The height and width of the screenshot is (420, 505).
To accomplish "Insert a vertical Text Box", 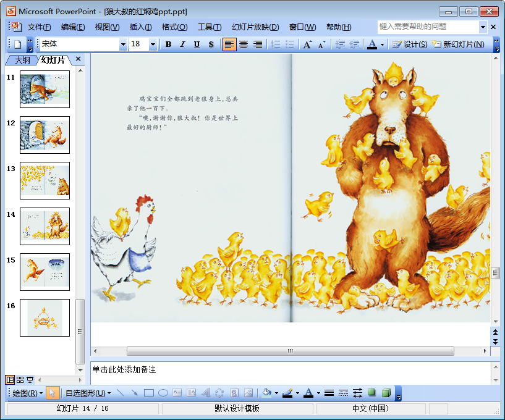I will 192,393.
